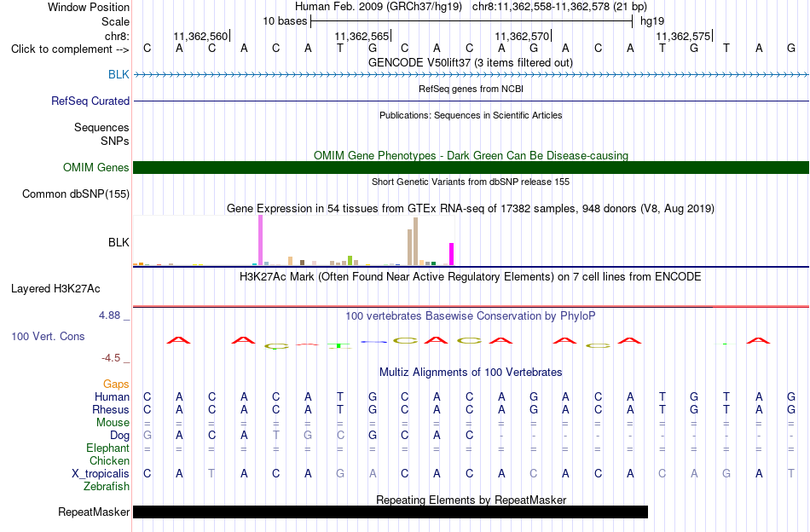Image resolution: width=810 pixels, height=532 pixels.
Task: Open H3K27Ac Mark track title
Action: (470, 277)
